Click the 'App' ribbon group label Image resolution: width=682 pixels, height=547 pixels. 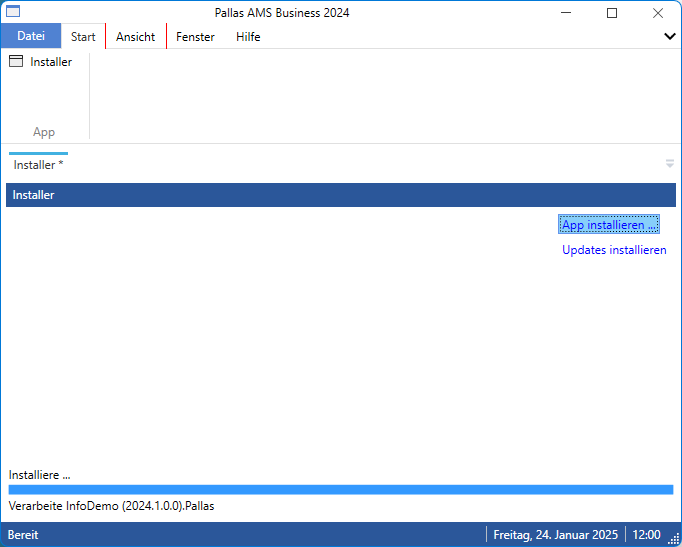point(44,132)
